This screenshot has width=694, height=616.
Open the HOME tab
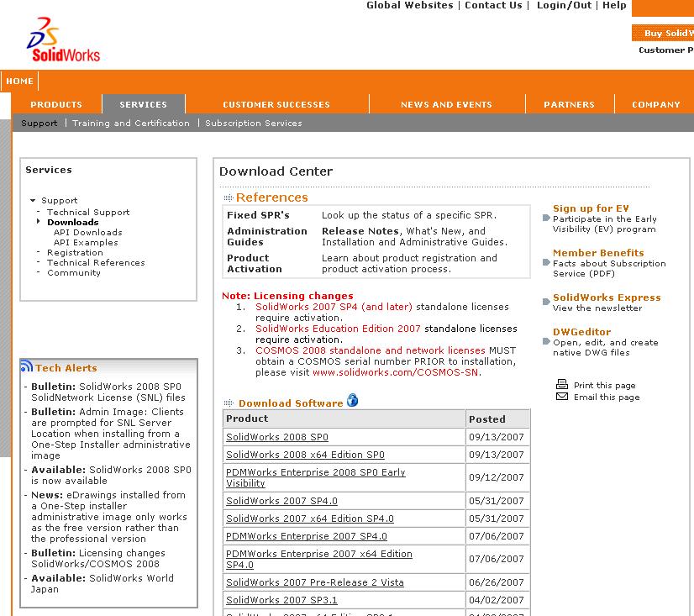(x=20, y=81)
